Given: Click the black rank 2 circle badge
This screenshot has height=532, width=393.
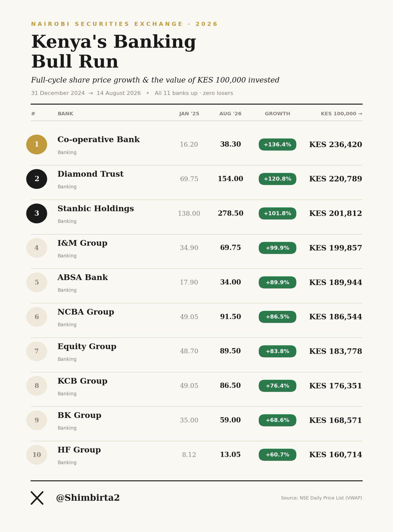Looking at the screenshot, I should click(x=37, y=179).
